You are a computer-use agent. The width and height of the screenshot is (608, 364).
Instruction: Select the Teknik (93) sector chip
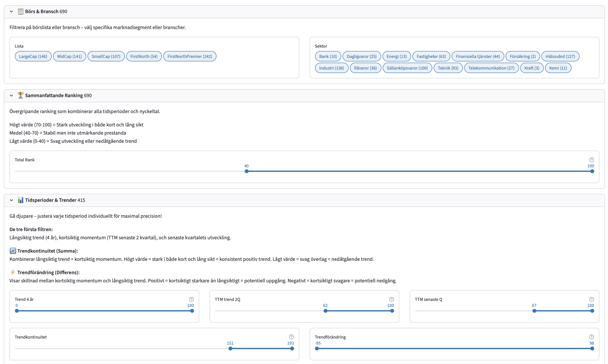(x=448, y=68)
